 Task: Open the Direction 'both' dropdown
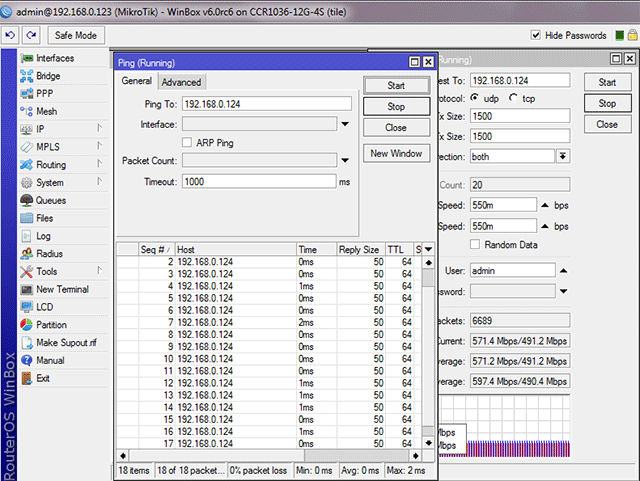pyautogui.click(x=563, y=156)
